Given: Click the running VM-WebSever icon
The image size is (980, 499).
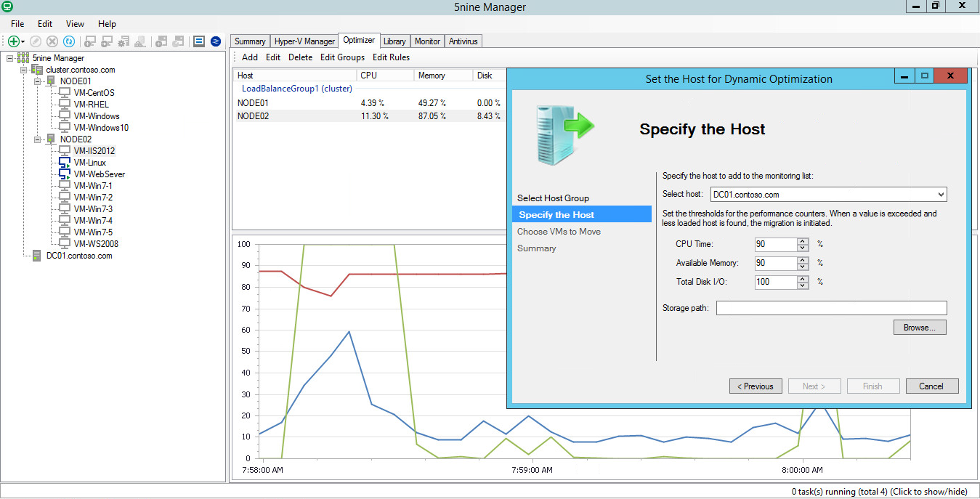Looking at the screenshot, I should 65,174.
